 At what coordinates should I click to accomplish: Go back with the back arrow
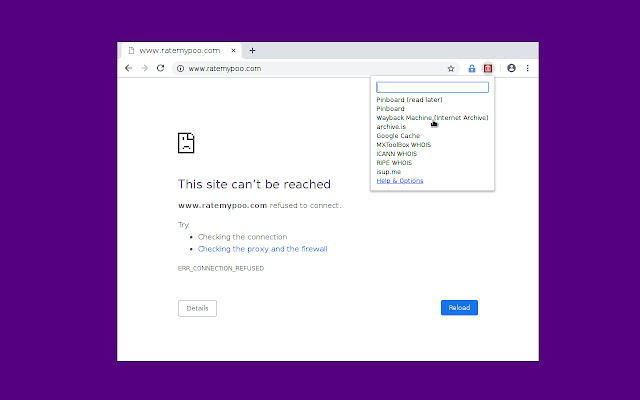pyautogui.click(x=129, y=68)
